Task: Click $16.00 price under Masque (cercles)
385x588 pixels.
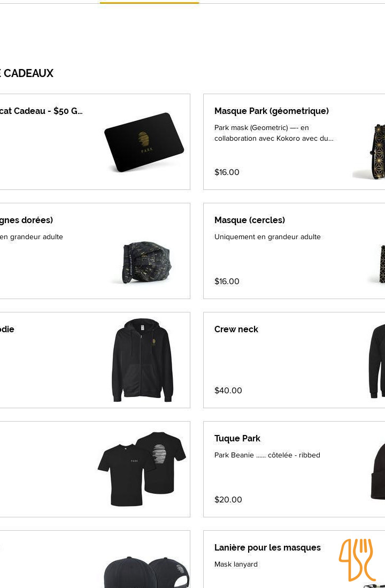Action: tap(227, 281)
